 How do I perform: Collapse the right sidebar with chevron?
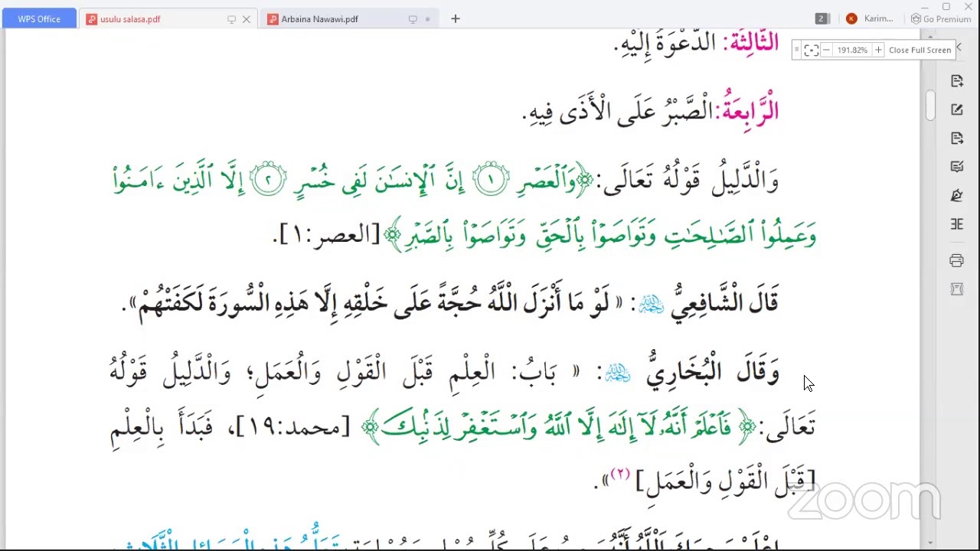click(958, 48)
